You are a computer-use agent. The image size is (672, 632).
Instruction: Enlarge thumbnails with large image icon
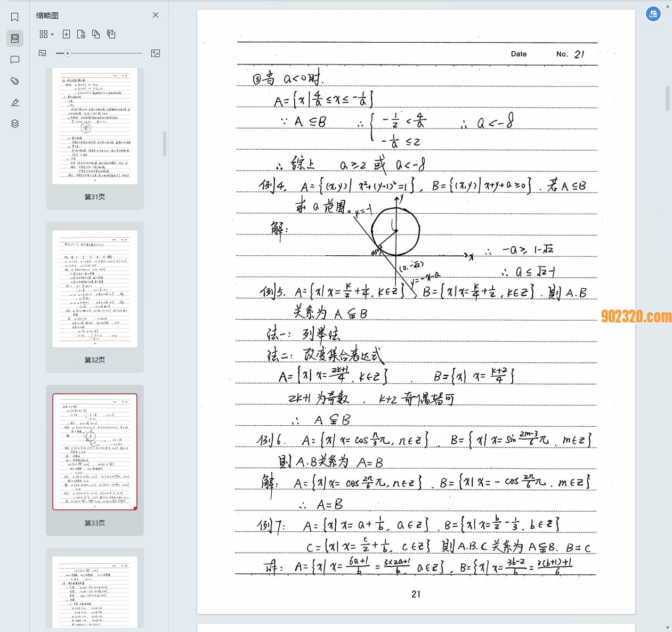click(156, 53)
